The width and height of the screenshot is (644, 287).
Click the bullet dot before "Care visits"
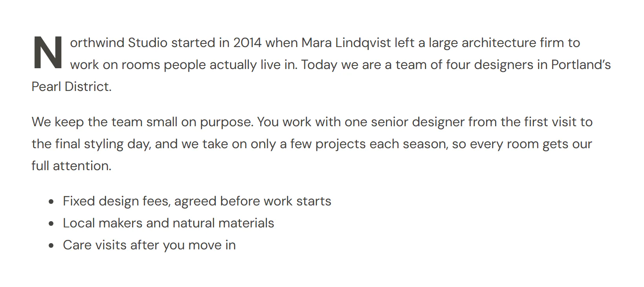[51, 246]
